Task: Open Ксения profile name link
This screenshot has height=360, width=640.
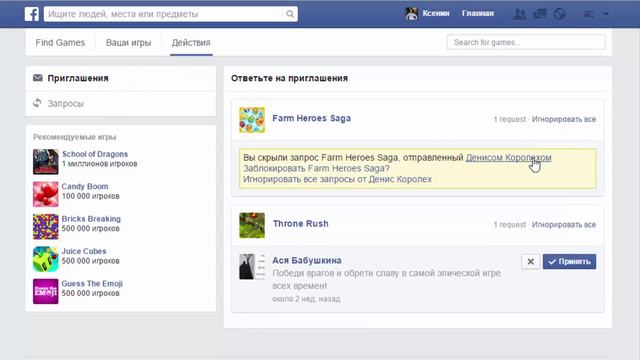Action: [436, 13]
